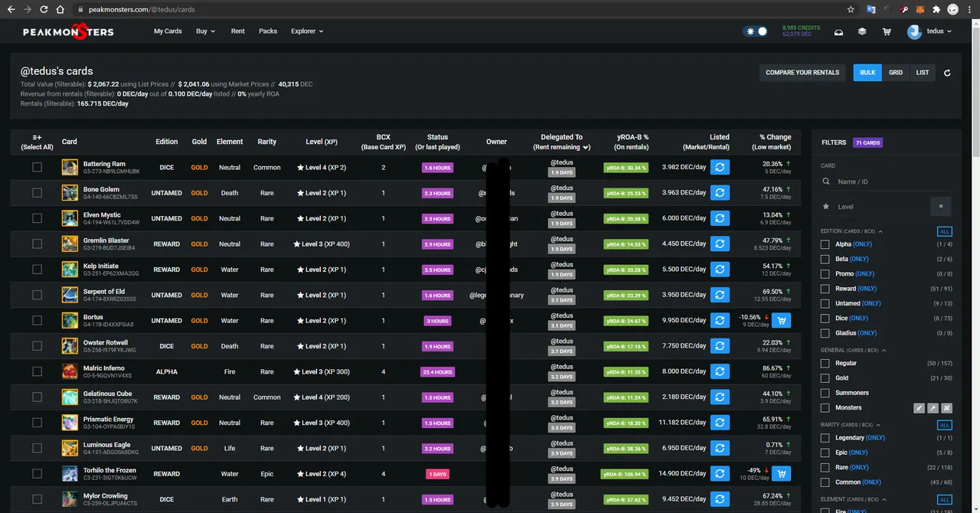
Task: Tick the Epic rarity filter checkbox
Action: pyautogui.click(x=825, y=453)
